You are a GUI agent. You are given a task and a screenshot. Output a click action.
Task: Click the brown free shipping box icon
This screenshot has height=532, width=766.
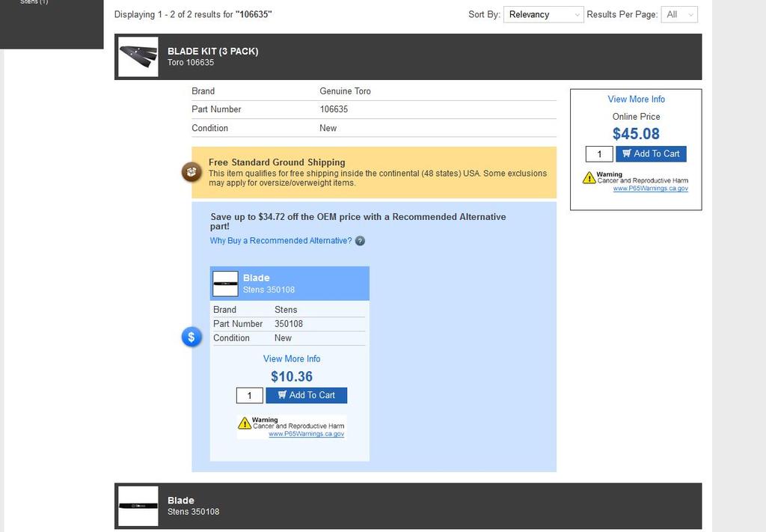191,172
